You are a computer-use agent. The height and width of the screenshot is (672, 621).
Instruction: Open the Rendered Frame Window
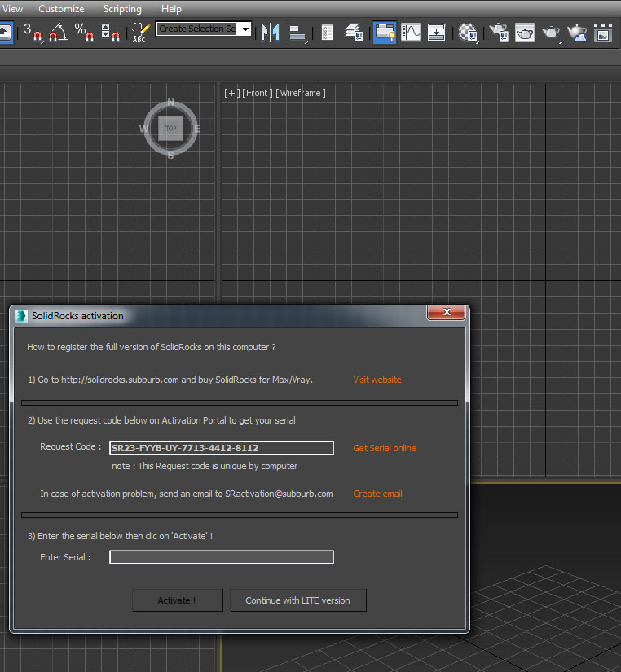tap(525, 32)
